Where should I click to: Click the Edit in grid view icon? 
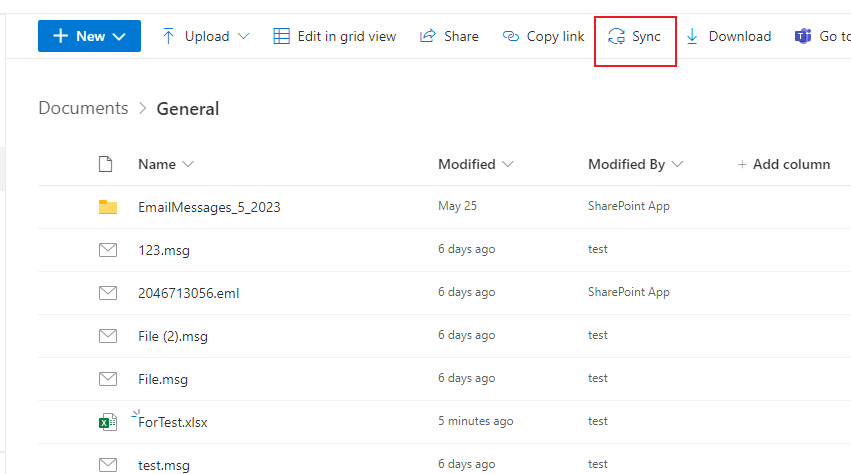point(281,36)
